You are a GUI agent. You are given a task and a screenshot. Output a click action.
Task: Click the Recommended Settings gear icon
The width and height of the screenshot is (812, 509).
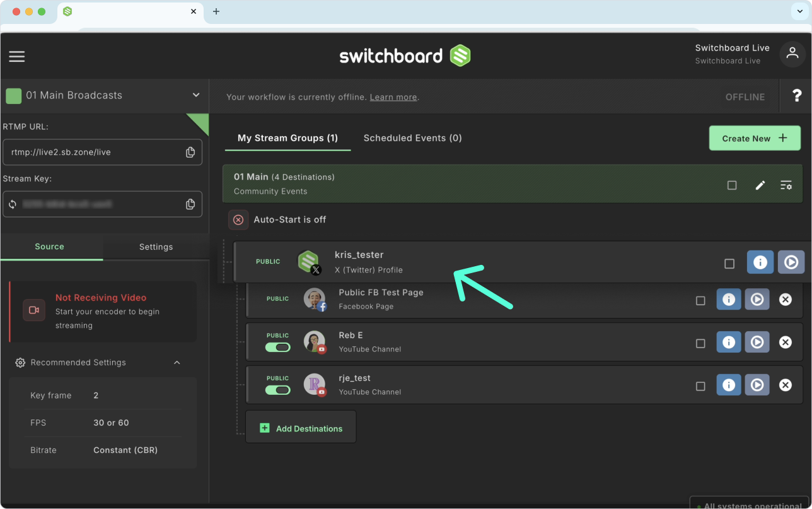coord(20,363)
